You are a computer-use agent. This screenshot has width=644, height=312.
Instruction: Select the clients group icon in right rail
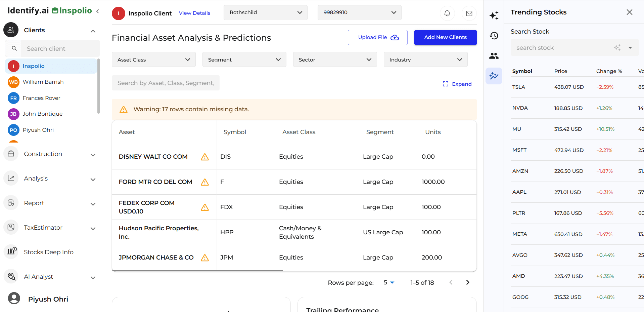pos(494,56)
